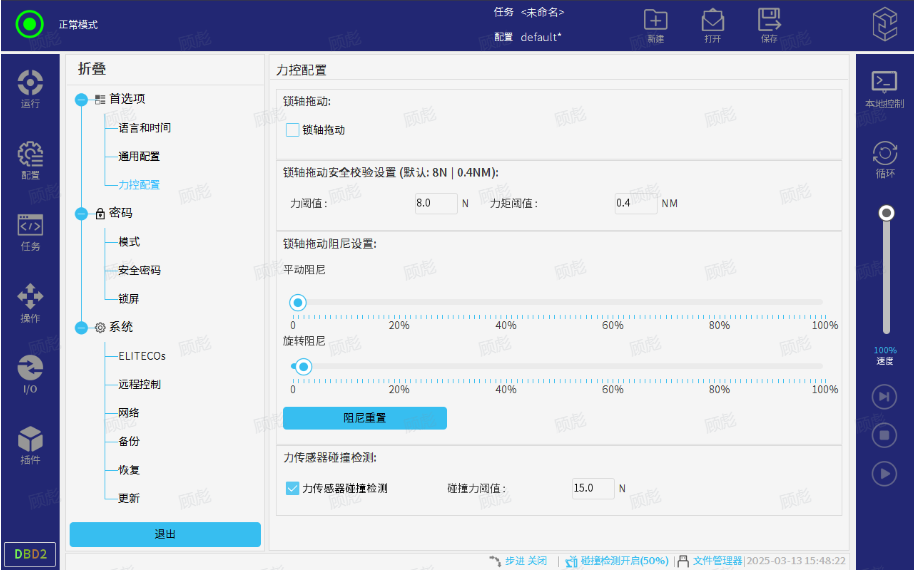Open the 任务 (Task) sidebar icon
The height and width of the screenshot is (570, 915).
(x=30, y=231)
